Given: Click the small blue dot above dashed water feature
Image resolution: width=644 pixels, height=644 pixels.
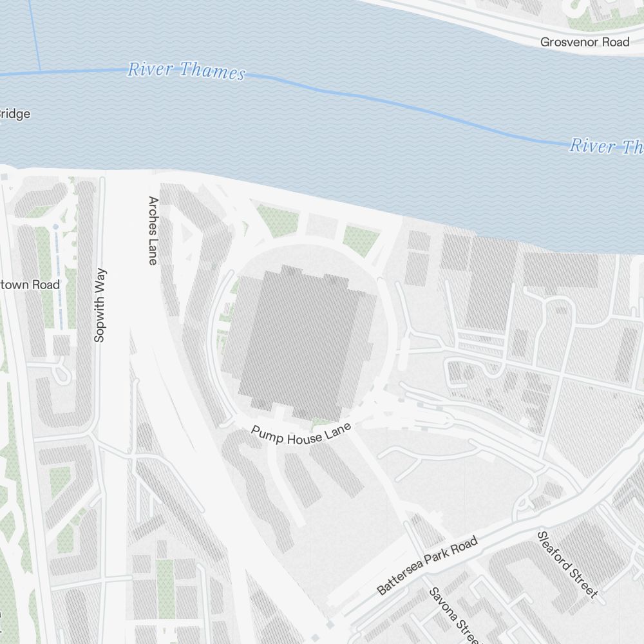Looking at the screenshot, I should pos(55,227).
